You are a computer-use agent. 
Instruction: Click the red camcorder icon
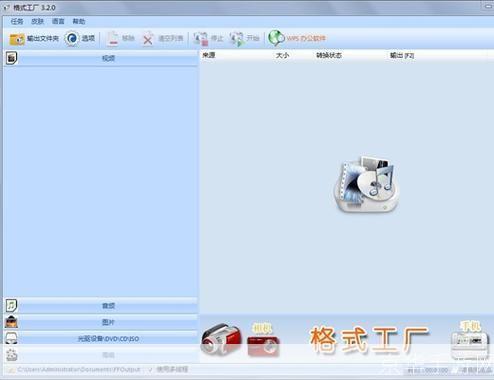[221, 339]
